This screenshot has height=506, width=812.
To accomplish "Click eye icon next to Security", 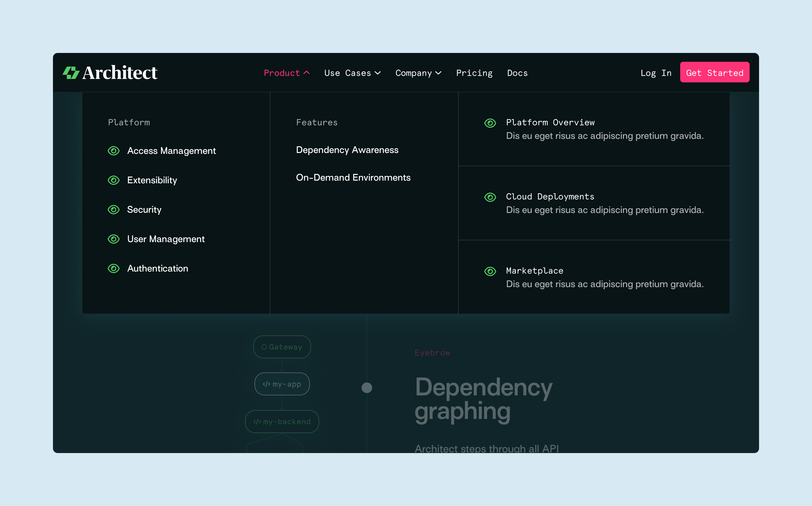I will tap(114, 210).
